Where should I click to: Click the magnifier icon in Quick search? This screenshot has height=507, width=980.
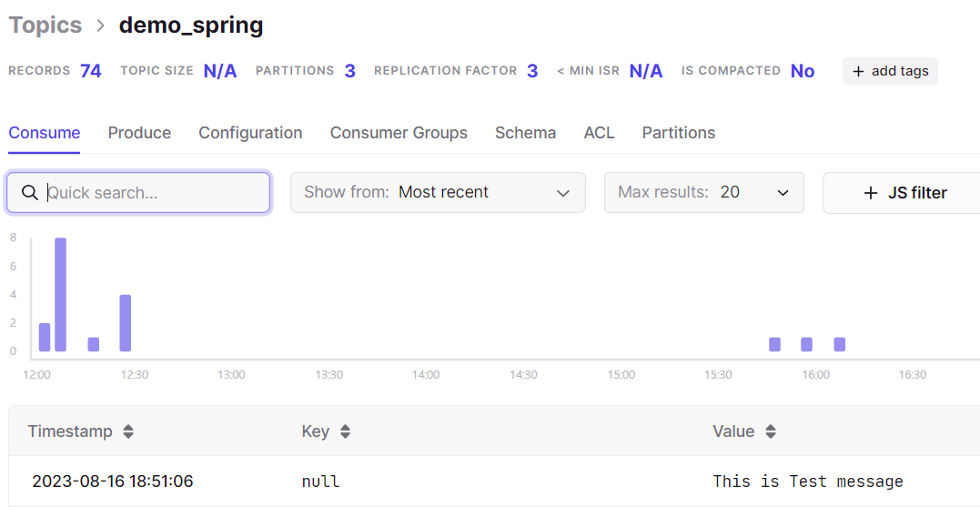pyautogui.click(x=30, y=193)
